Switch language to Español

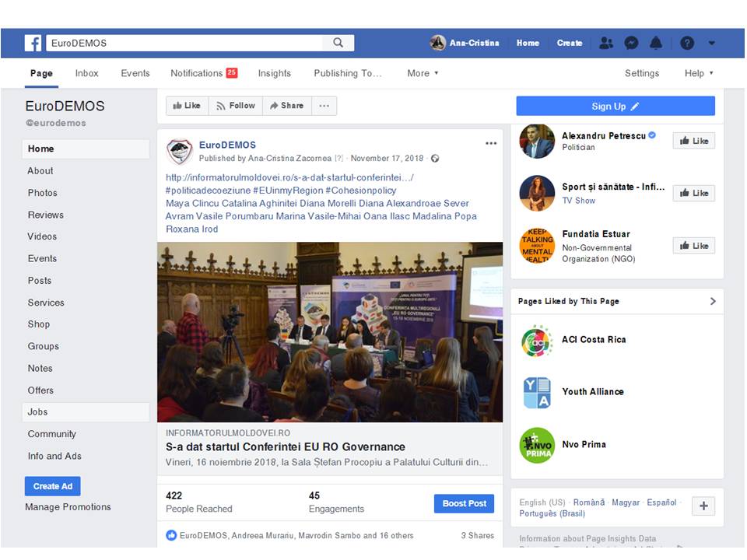(661, 503)
